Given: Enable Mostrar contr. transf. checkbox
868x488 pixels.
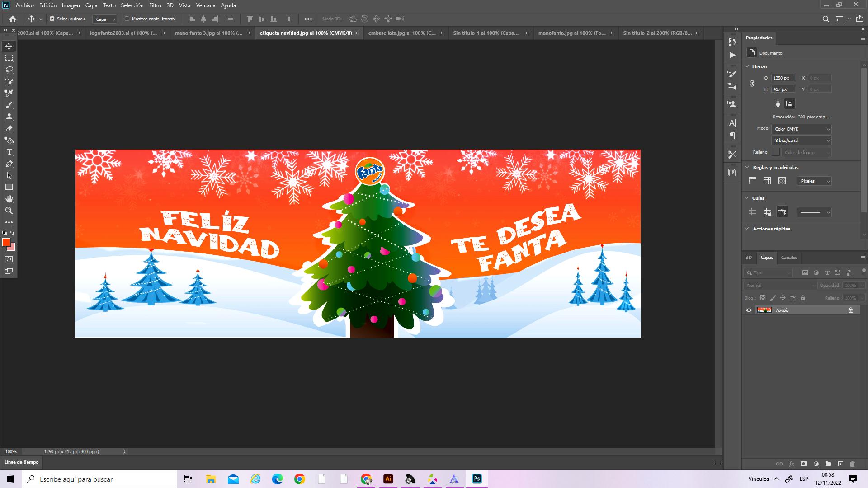Looking at the screenshot, I should point(127,19).
